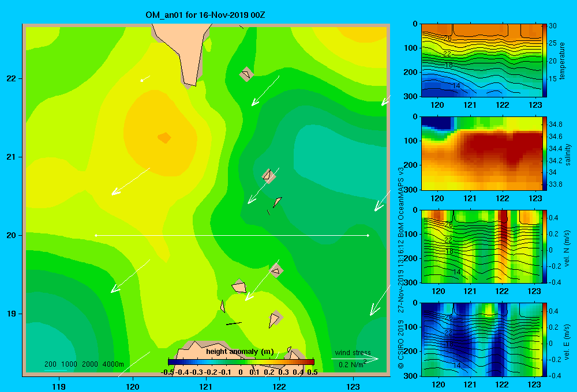577x392 pixels.
Task: Click longitude 121 tick label on main map
Action: pyautogui.click(x=206, y=386)
